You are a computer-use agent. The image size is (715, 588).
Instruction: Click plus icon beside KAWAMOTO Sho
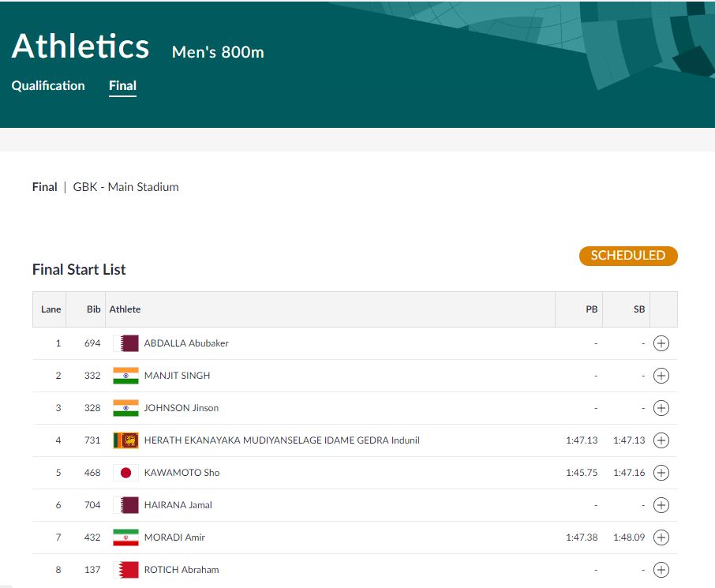pos(661,473)
